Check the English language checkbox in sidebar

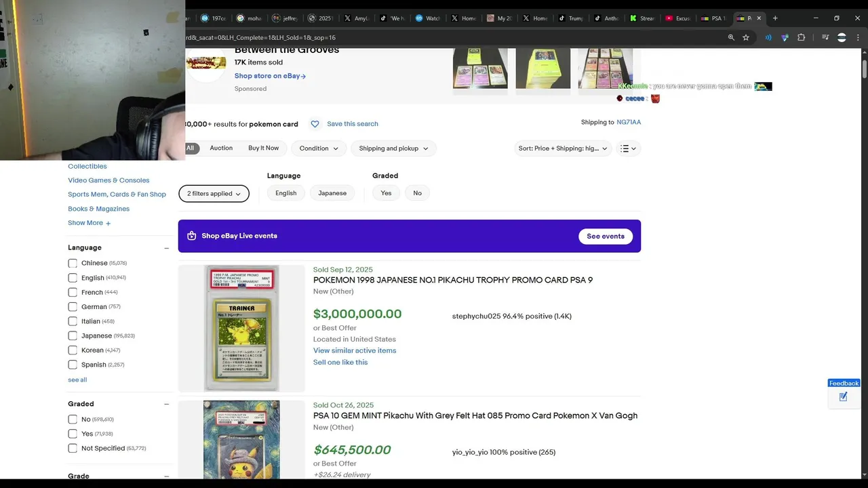[73, 278]
